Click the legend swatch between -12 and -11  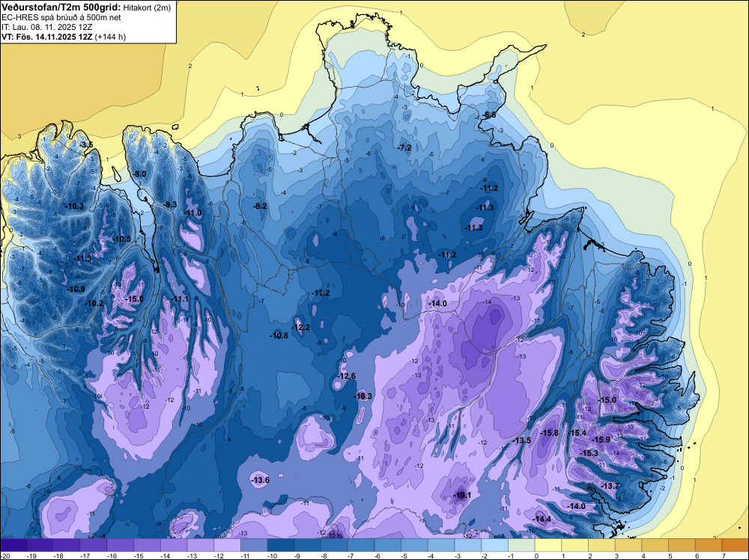click(x=228, y=545)
